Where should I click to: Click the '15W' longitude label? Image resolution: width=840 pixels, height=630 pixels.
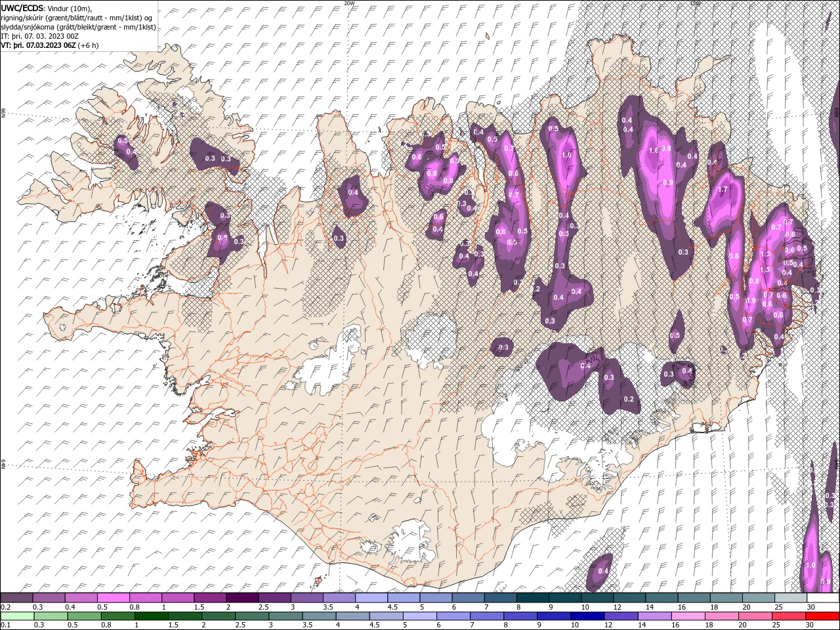tap(696, 3)
